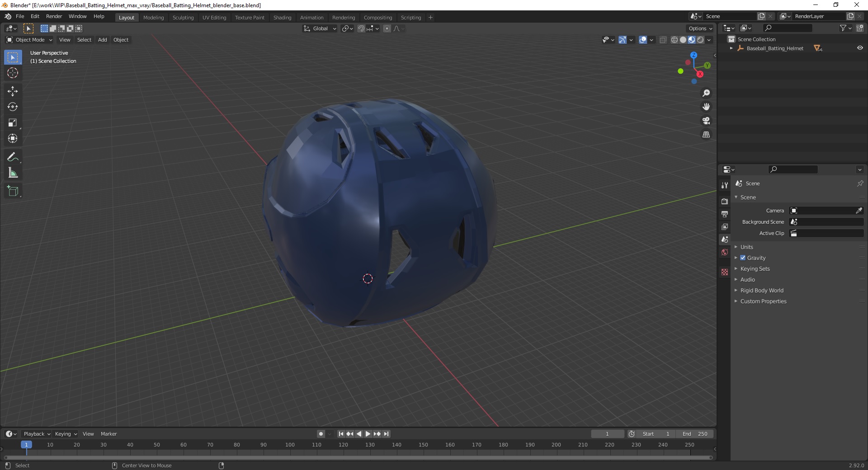Open the Playback dropdown in timeline
Image resolution: width=868 pixels, height=470 pixels.
[37, 434]
